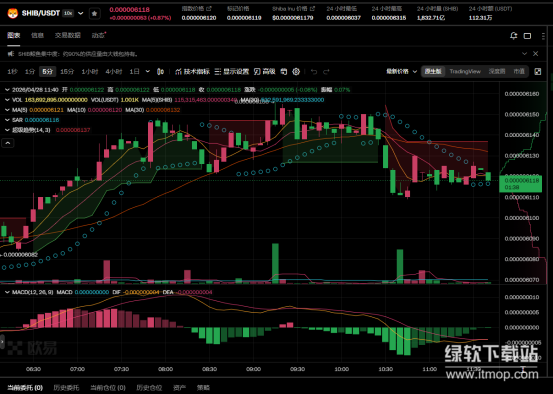Collapse the MA(5) indicator row
Screen dimensions: 553x394
[x=7, y=110]
